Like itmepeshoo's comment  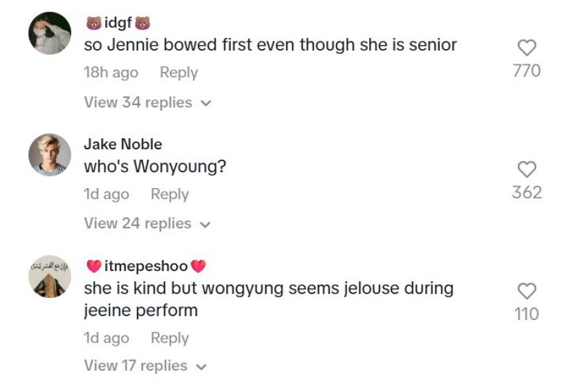coord(527,291)
